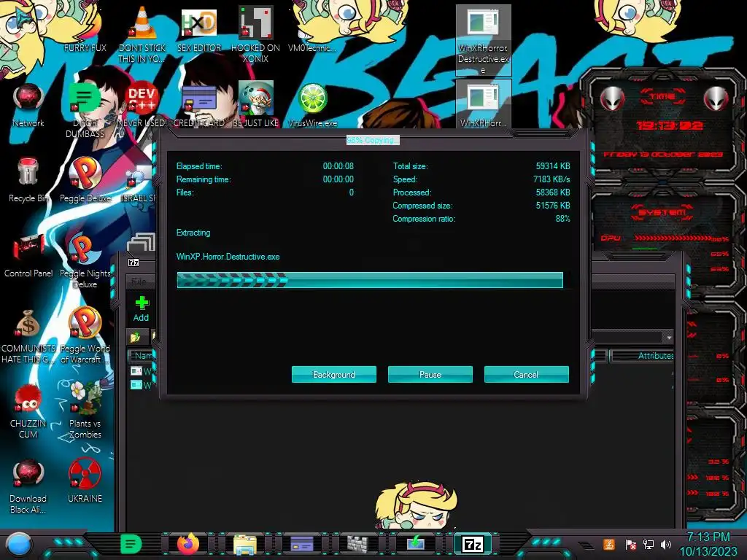747x560 pixels.
Task: Click the Compression ratio 88% value
Action: (562, 219)
